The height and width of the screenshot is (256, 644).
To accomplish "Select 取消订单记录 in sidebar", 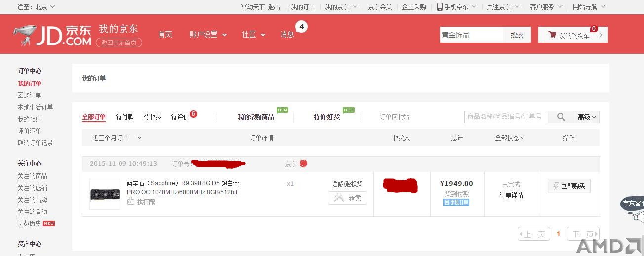I will pyautogui.click(x=36, y=143).
